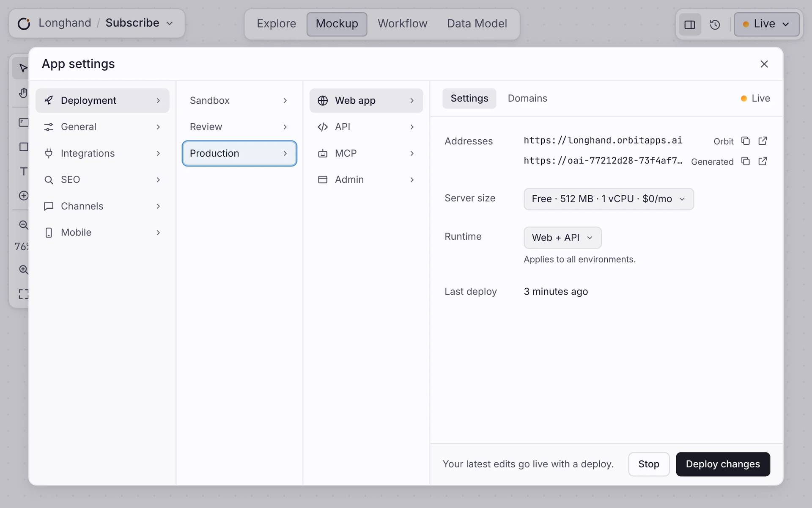The image size is (812, 508).
Task: Click the add circle-plus tool
Action: [24, 196]
